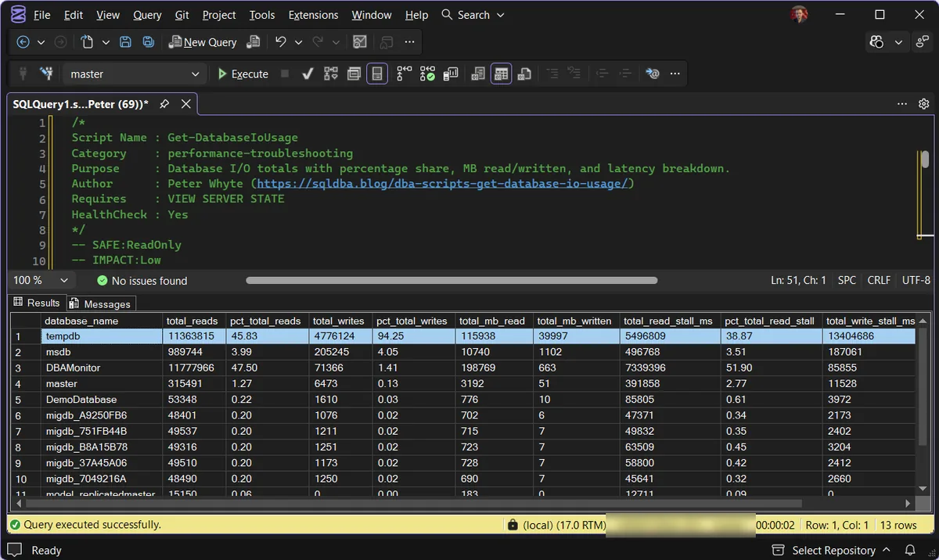
Task: Switch to the Results tab
Action: coord(36,303)
